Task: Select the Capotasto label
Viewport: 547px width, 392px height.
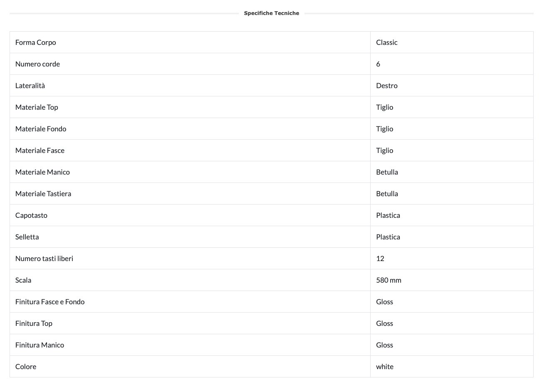Action: coord(31,215)
